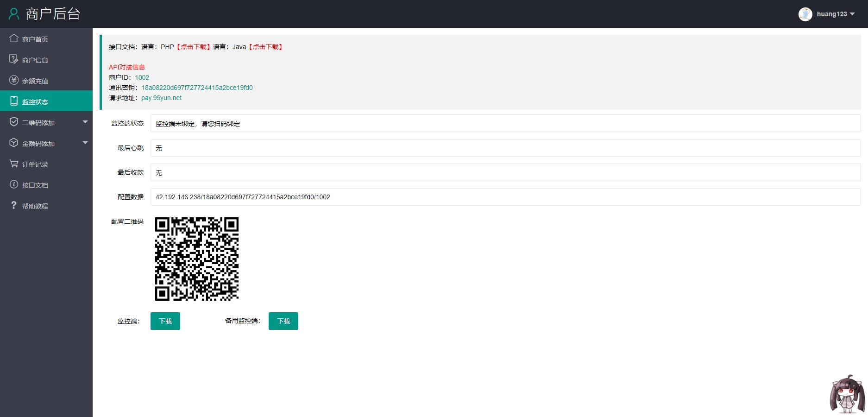Click the question mark icon beside 帮助教程
The height and width of the screenshot is (417, 868).
(x=14, y=205)
